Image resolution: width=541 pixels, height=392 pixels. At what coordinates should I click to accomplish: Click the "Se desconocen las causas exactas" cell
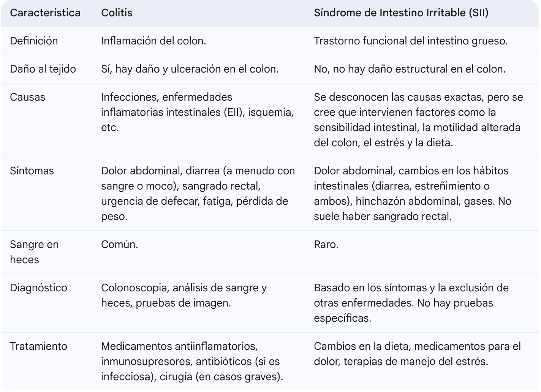click(418, 120)
